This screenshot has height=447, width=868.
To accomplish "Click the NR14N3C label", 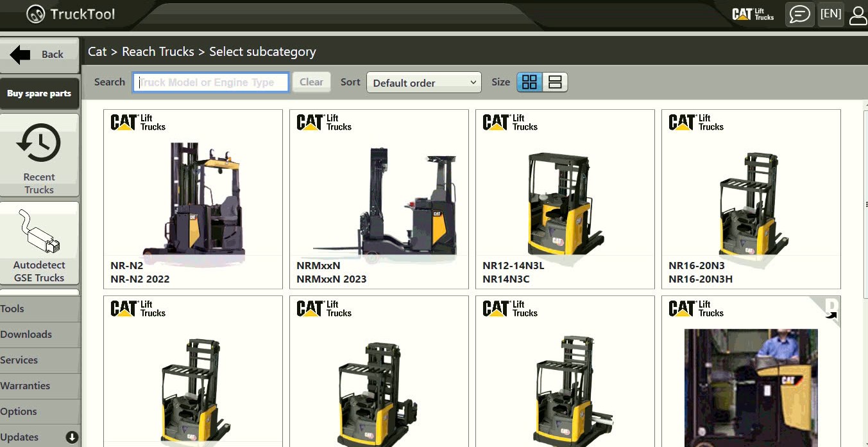I will coord(506,279).
